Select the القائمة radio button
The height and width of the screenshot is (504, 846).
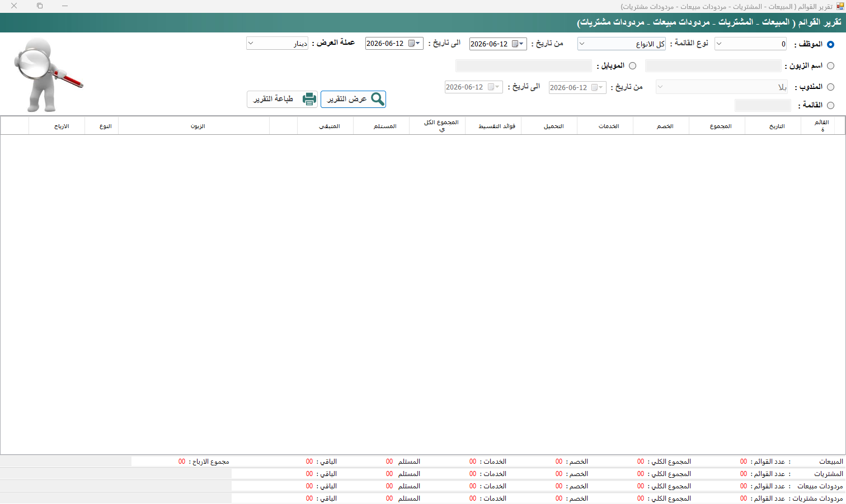(830, 105)
